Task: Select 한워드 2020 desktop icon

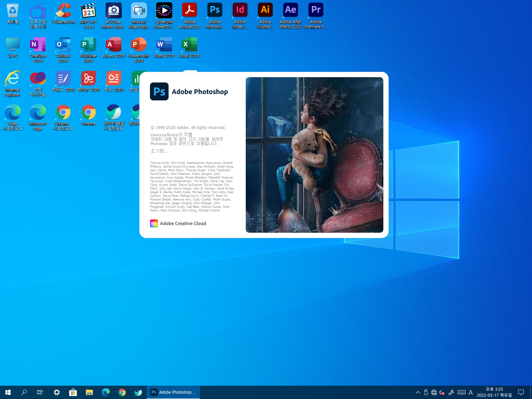Action: pyautogui.click(x=63, y=82)
